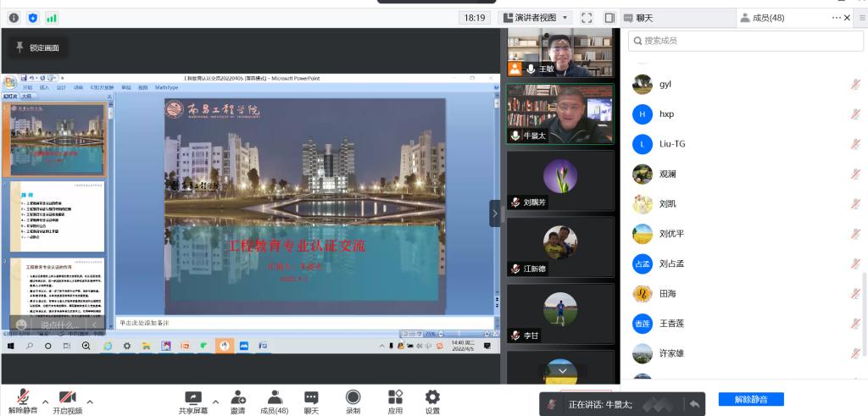This screenshot has width=868, height=416.
Task: Open Share Screen (共享屏幕) in the bottom toolbar
Action: coord(193,402)
